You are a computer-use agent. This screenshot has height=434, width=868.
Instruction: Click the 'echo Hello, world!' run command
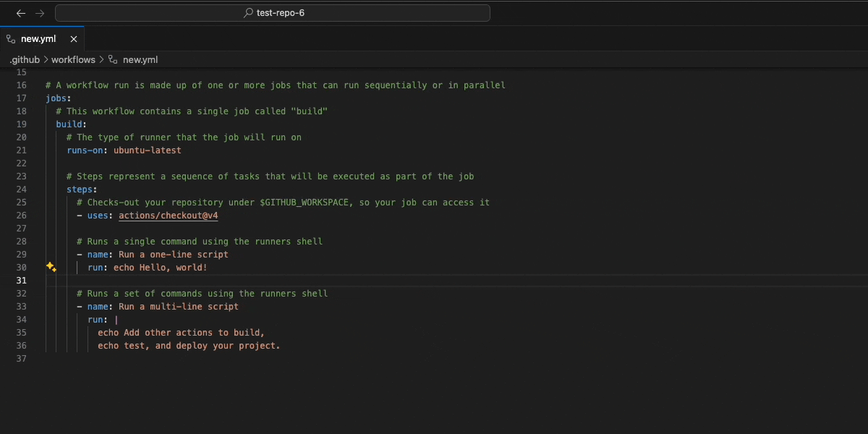point(159,267)
